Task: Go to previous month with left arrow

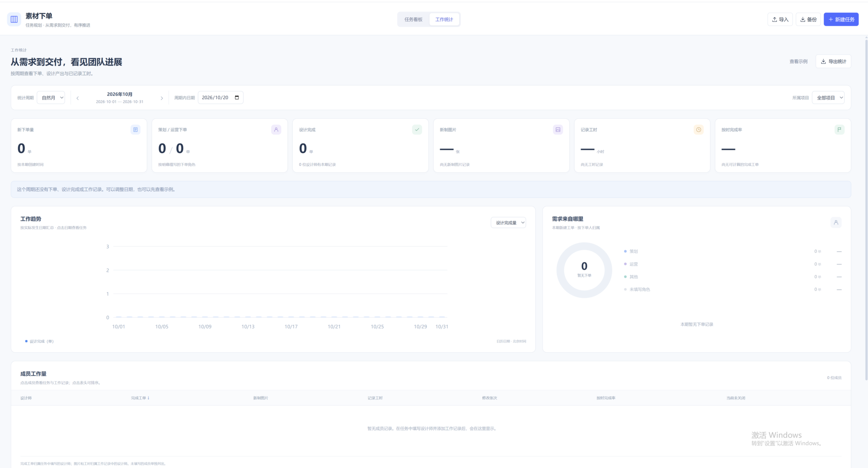Action: tap(78, 98)
